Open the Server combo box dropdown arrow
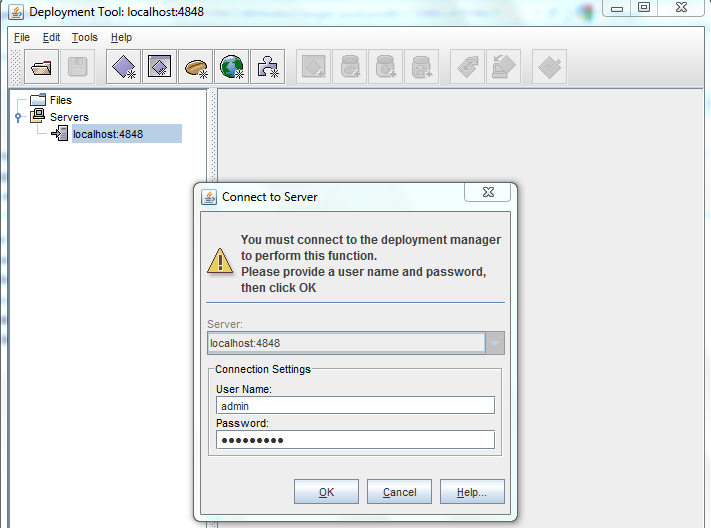 click(x=495, y=343)
